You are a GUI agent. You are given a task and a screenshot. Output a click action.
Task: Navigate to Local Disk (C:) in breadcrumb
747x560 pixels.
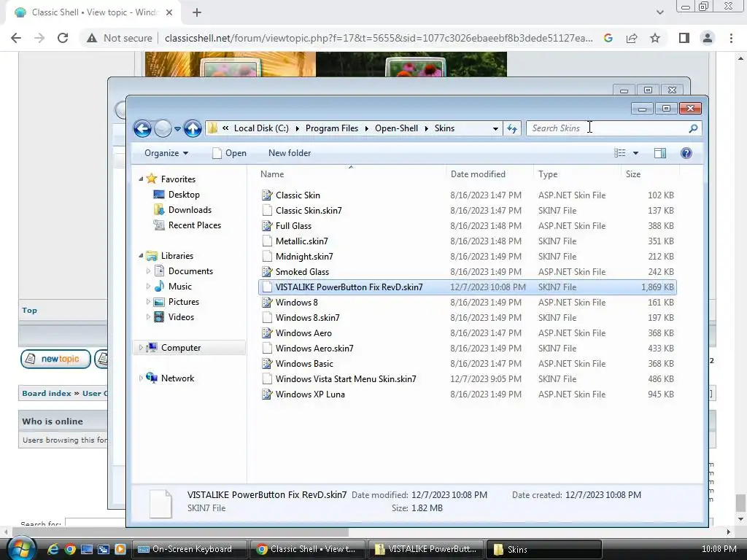[261, 128]
